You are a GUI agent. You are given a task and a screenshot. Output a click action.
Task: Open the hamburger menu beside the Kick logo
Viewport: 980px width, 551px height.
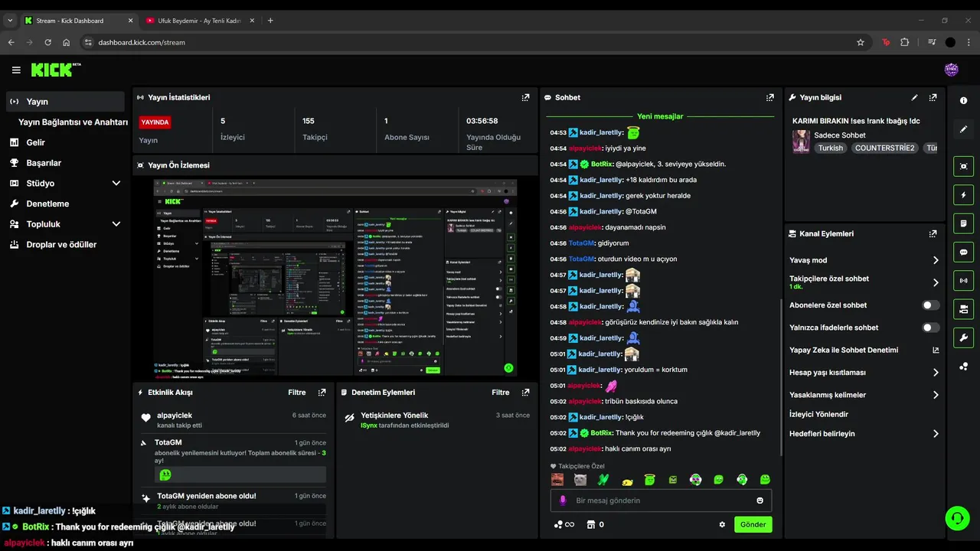tap(16, 70)
